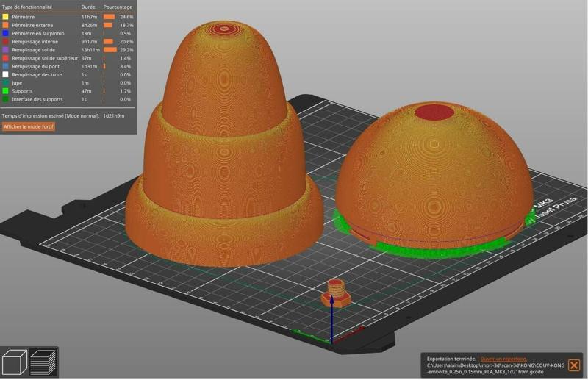
Task: Click the Interface des supports legend item
Action: tap(38, 99)
